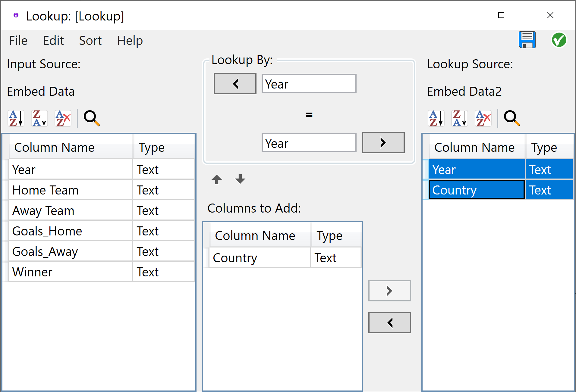Sort Lookup Source columns A to Z
The width and height of the screenshot is (576, 392).
point(436,118)
